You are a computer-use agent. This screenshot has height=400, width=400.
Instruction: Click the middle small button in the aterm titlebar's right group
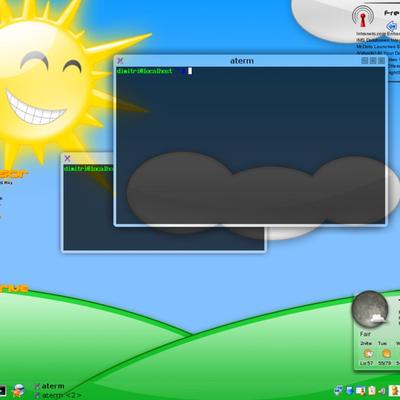click(373, 61)
